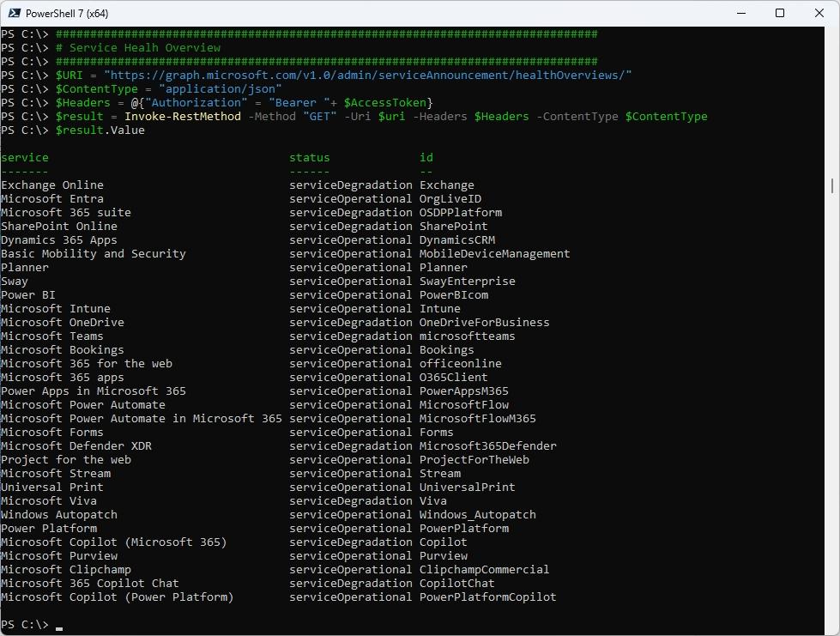The height and width of the screenshot is (636, 840).
Task: Click the "PowerPlatformCopilot" id value
Action: pyautogui.click(x=487, y=597)
